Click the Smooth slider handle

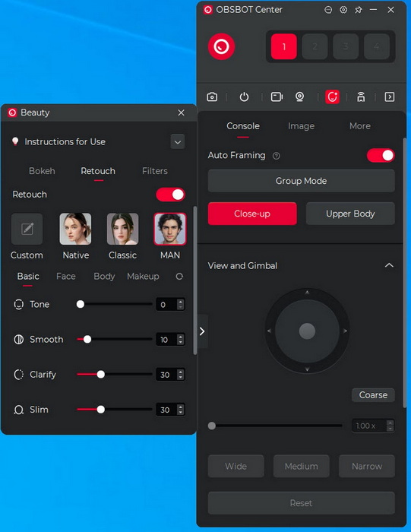(87, 339)
